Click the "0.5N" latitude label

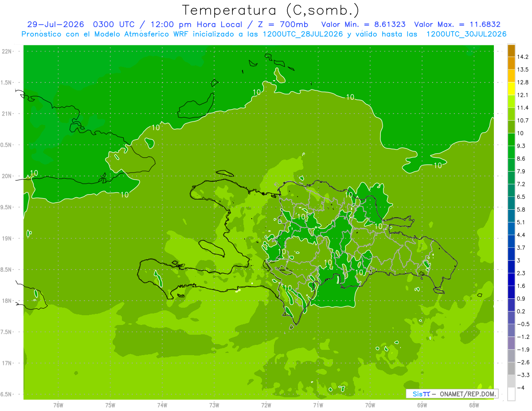7,145
